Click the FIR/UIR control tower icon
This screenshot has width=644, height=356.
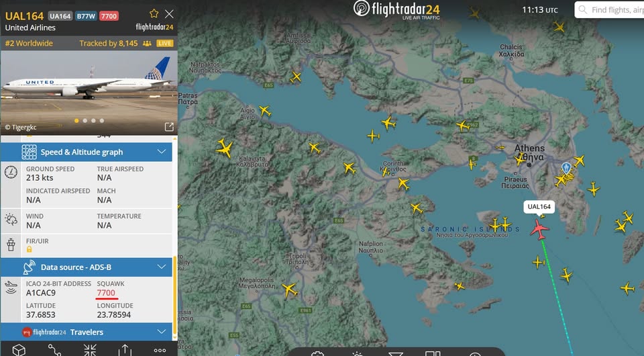[11, 244]
